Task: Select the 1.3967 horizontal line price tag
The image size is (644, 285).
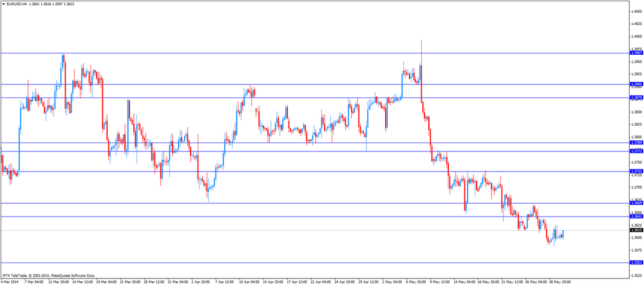Action: point(637,53)
